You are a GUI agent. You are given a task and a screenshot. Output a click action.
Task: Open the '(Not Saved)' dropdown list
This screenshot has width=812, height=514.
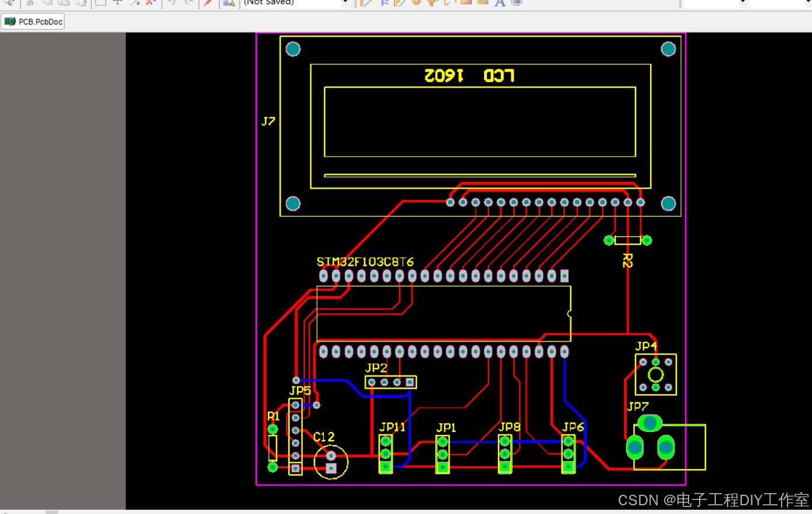pos(344,3)
